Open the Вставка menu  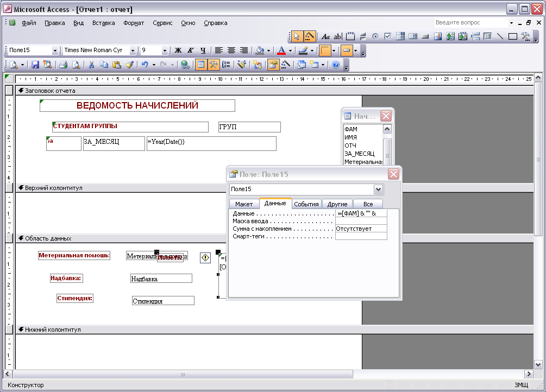point(103,23)
